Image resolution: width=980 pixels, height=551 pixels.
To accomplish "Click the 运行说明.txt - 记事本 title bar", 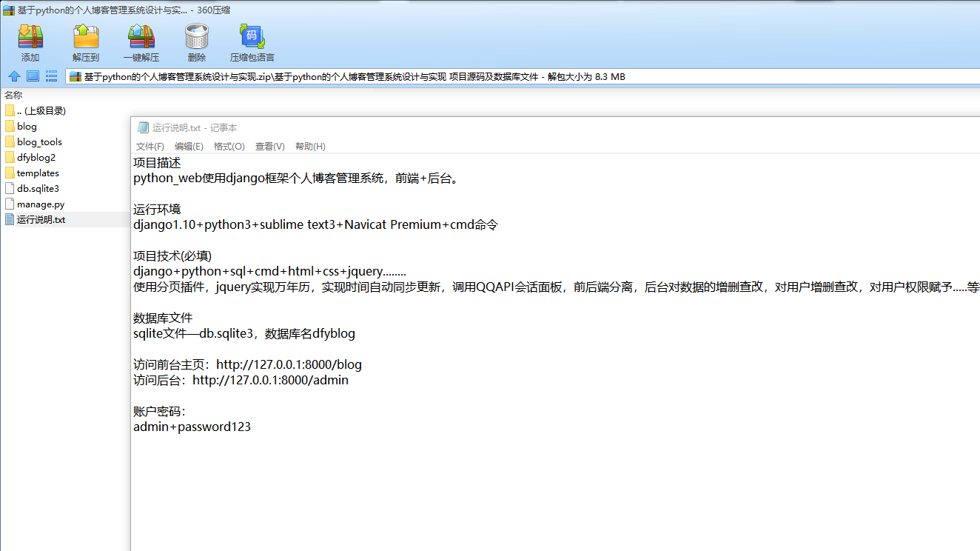I will click(x=555, y=127).
